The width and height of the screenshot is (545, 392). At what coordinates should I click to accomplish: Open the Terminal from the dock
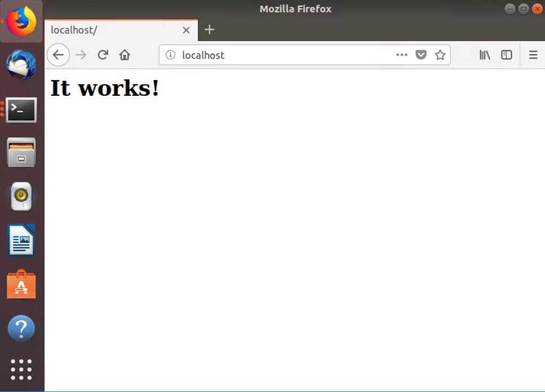click(21, 110)
